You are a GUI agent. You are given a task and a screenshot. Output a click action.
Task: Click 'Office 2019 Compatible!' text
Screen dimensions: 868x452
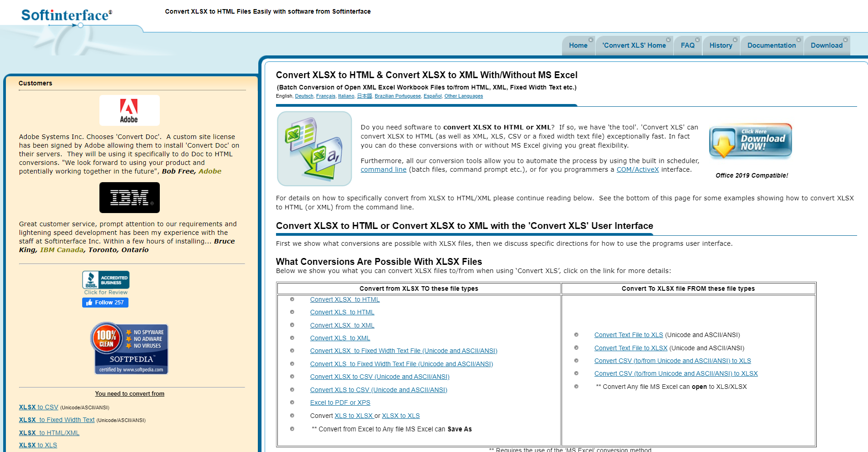[752, 175]
